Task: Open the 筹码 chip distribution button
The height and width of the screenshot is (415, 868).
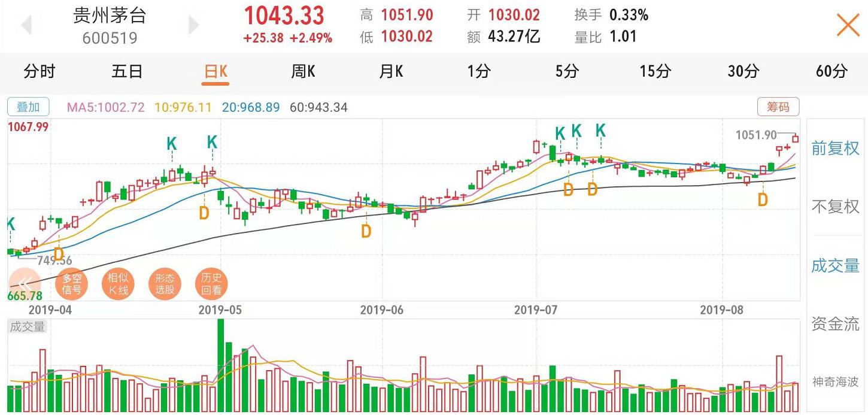Action: 778,107
